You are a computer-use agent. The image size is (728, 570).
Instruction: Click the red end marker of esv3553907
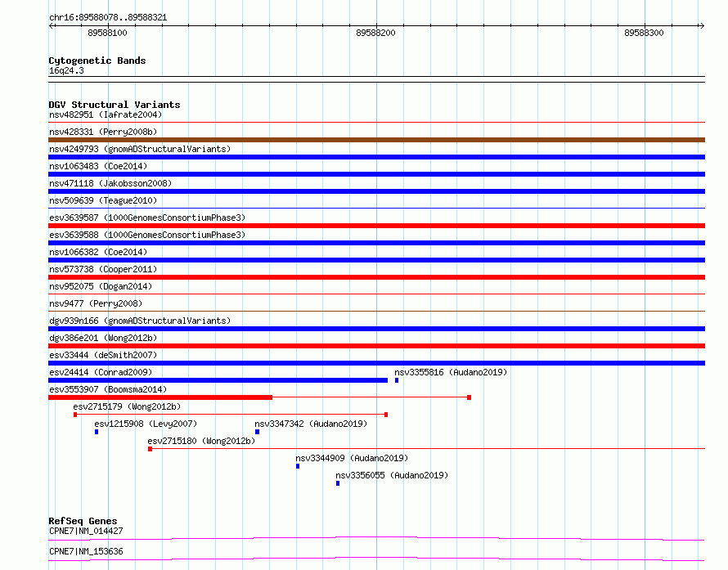[469, 397]
